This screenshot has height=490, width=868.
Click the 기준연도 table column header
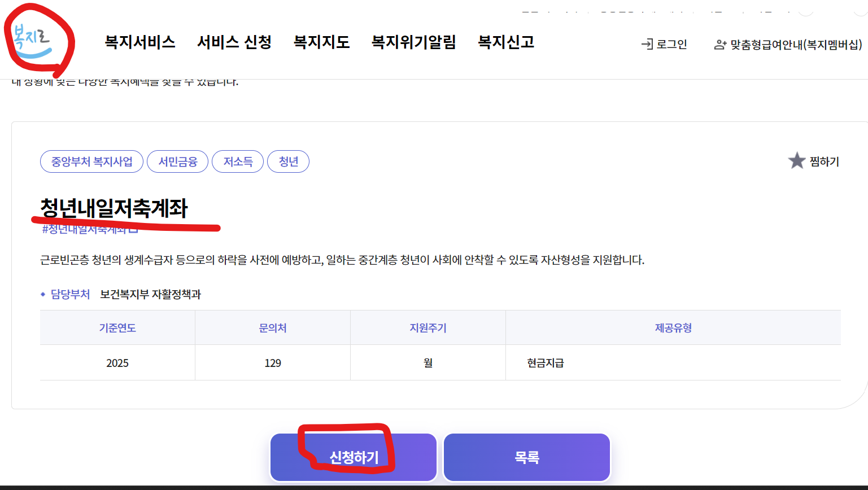point(116,327)
